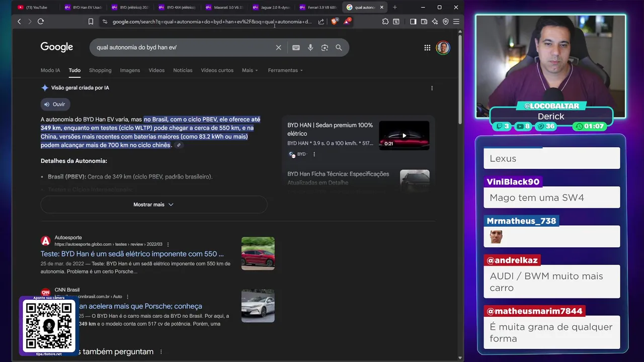This screenshot has width=644, height=362.
Task: Play the BYD HAN 0:21 video thumbnail
Action: click(x=404, y=135)
